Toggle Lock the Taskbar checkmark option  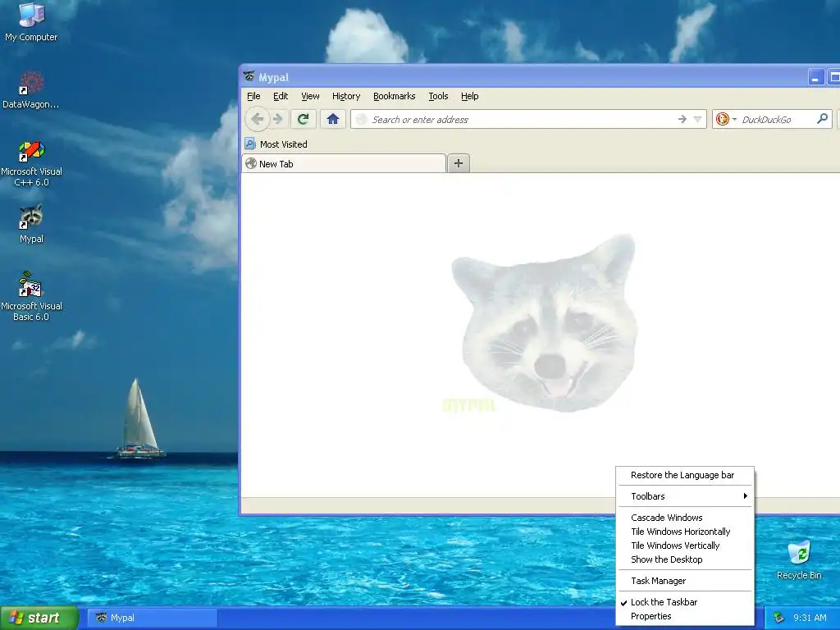coord(685,602)
